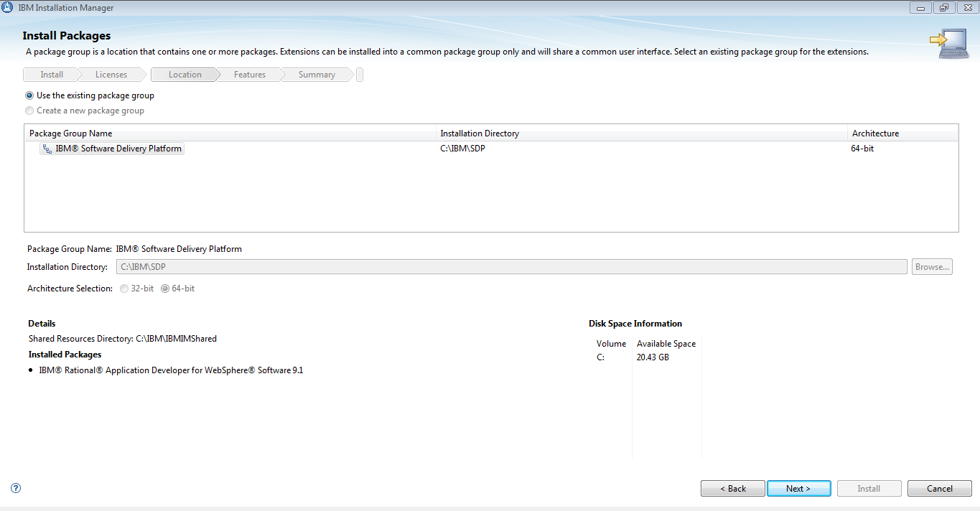This screenshot has width=980, height=511.
Task: Click Rational Application Developer installed package entry
Action: coord(171,371)
